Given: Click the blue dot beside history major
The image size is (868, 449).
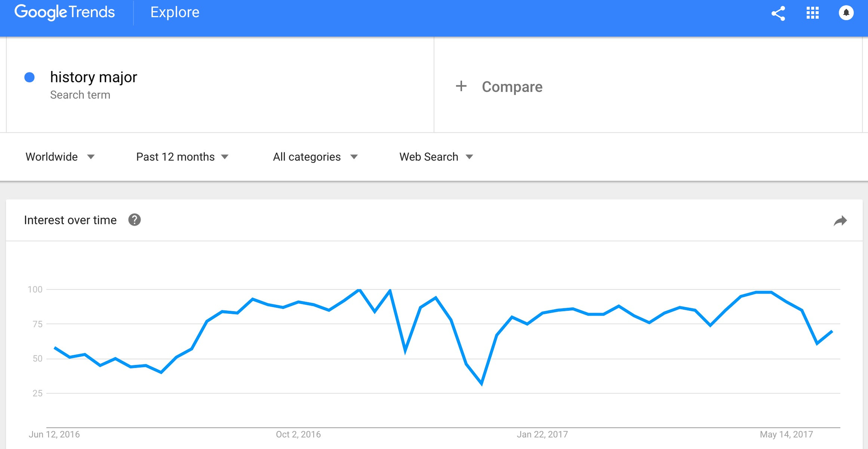Looking at the screenshot, I should 29,77.
